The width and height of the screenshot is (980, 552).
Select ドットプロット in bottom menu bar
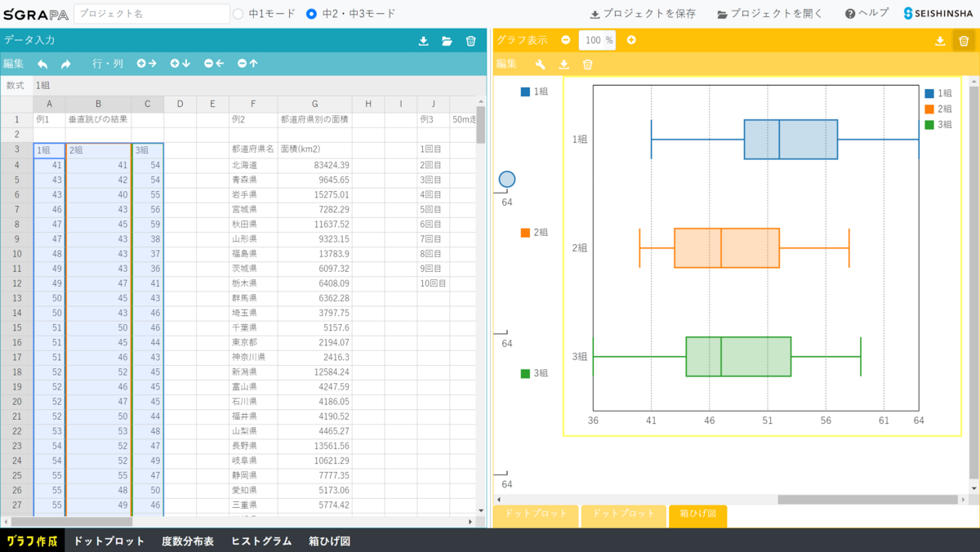click(x=109, y=541)
